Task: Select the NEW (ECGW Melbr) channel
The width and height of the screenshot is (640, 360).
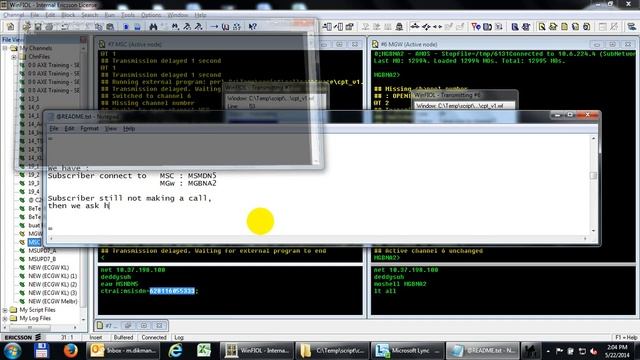Action: click(x=53, y=301)
